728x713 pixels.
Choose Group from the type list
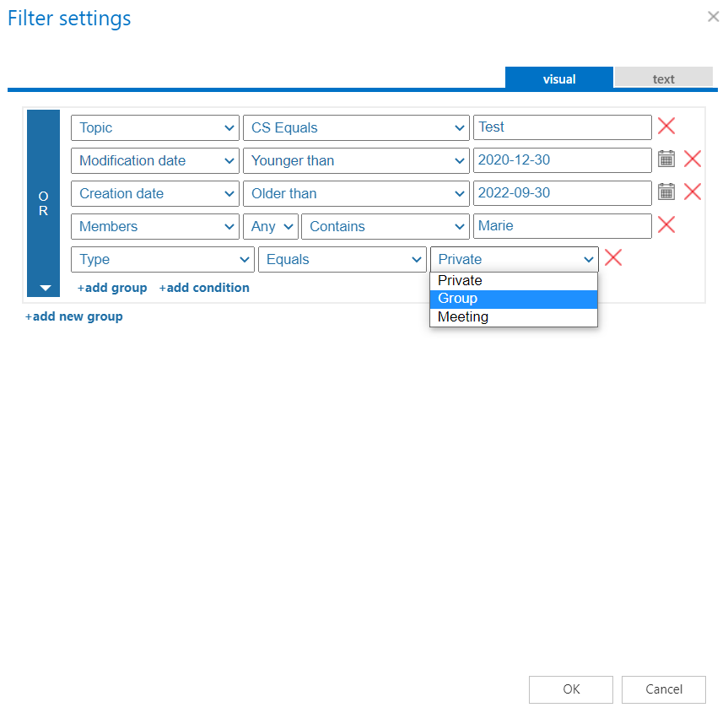point(513,299)
